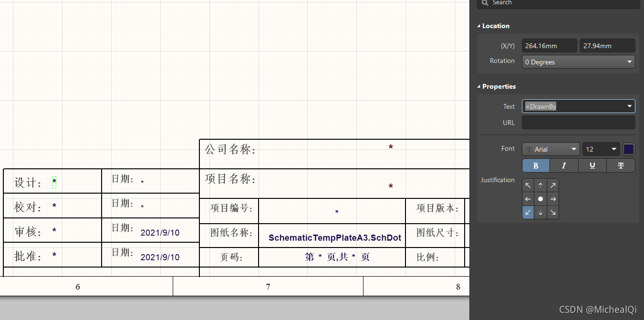Toggle Bold font style button
Viewport: 644px width, 320px height.
[x=536, y=165]
